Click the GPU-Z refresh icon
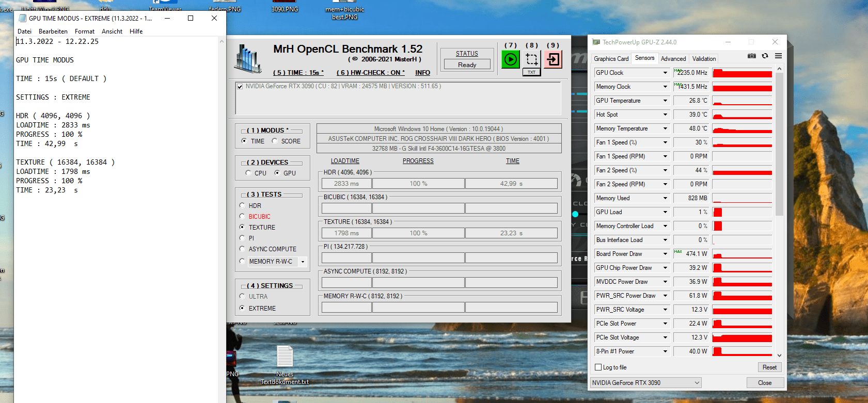This screenshot has width=868, height=403. tap(765, 56)
